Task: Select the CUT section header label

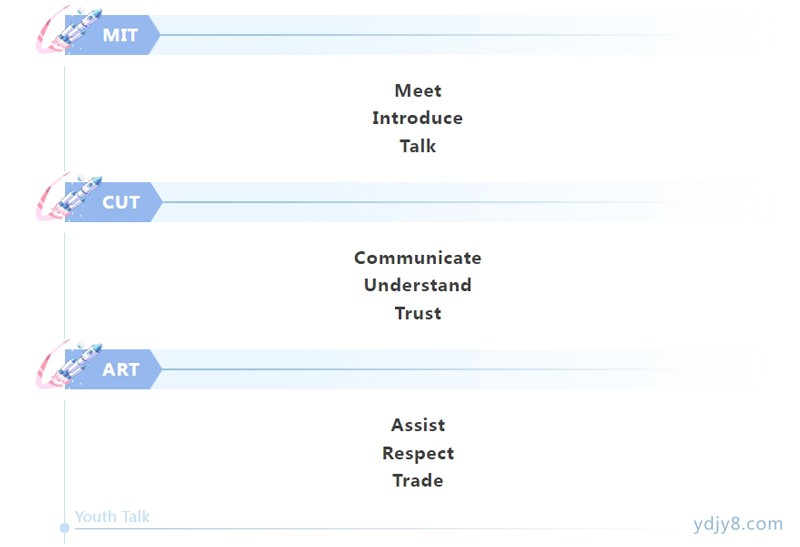Action: coord(121,203)
